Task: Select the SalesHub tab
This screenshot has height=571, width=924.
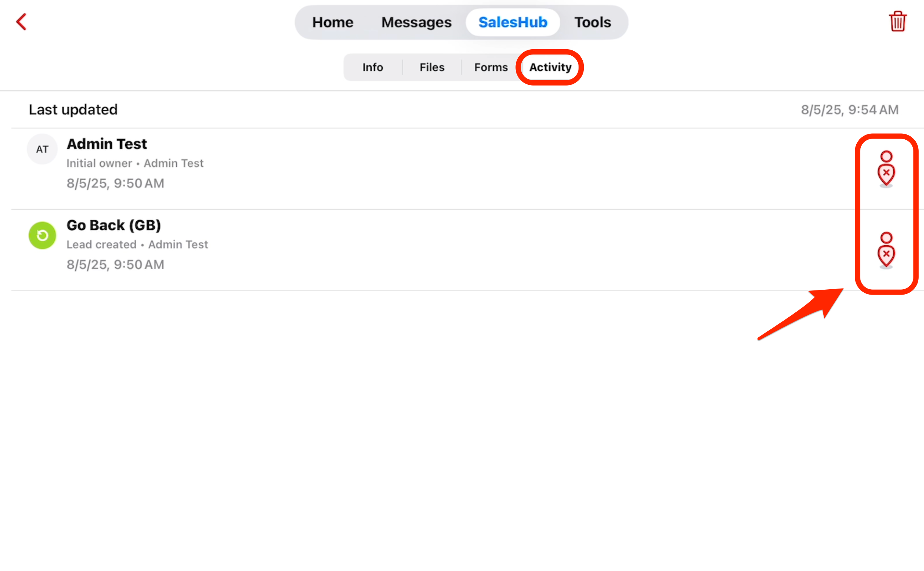Action: [x=513, y=22]
